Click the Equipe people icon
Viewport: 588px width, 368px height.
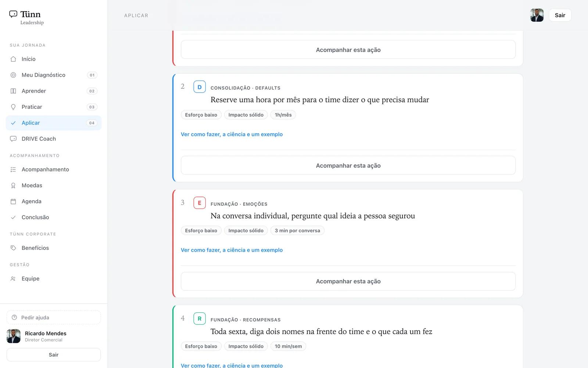click(x=13, y=279)
